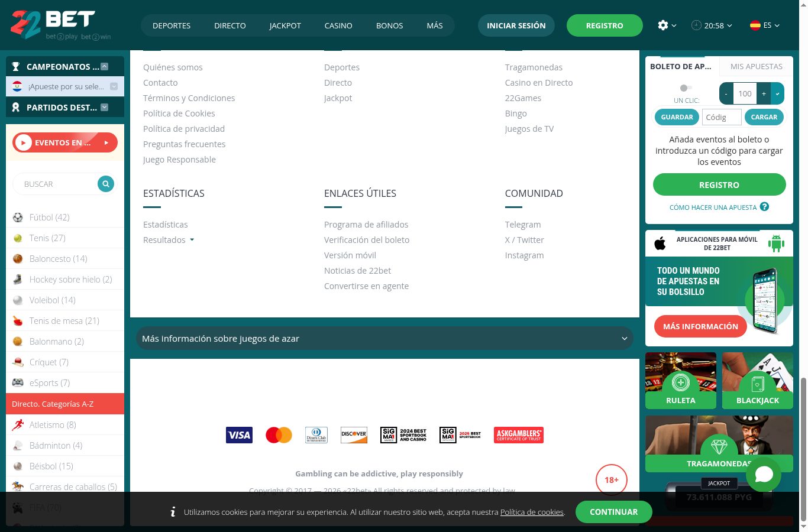This screenshot has height=532, width=808.
Task: Open the Jackpot menu
Action: [x=285, y=25]
